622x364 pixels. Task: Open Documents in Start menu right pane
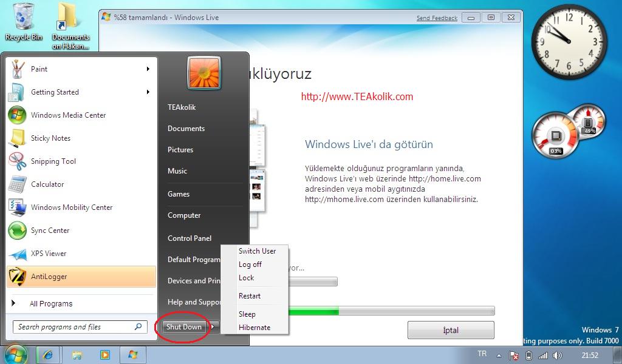tap(186, 129)
